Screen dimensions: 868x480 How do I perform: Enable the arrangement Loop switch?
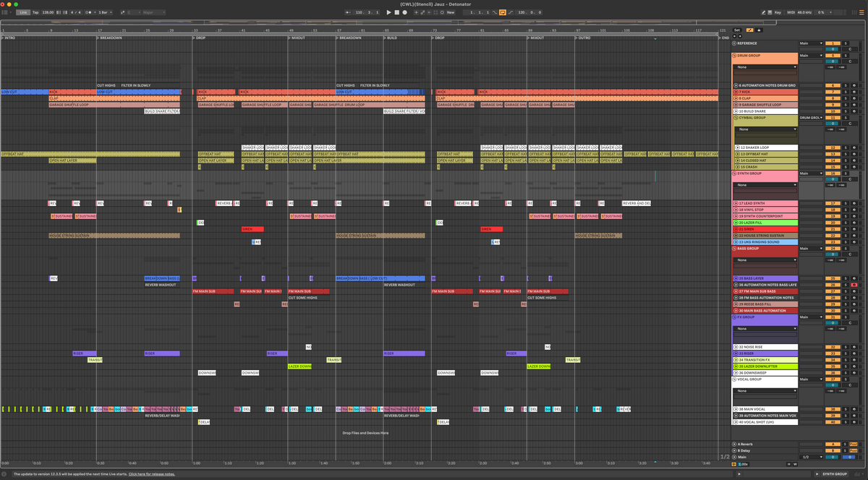[503, 12]
